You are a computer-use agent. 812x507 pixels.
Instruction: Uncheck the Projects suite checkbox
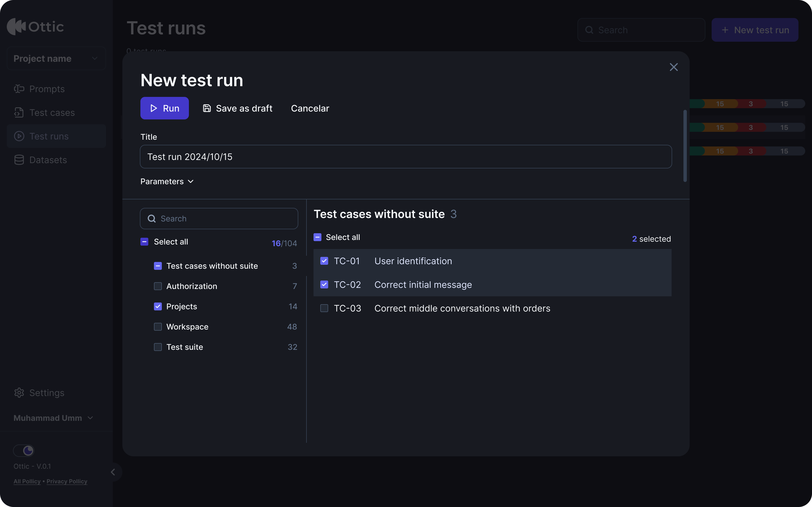(158, 306)
